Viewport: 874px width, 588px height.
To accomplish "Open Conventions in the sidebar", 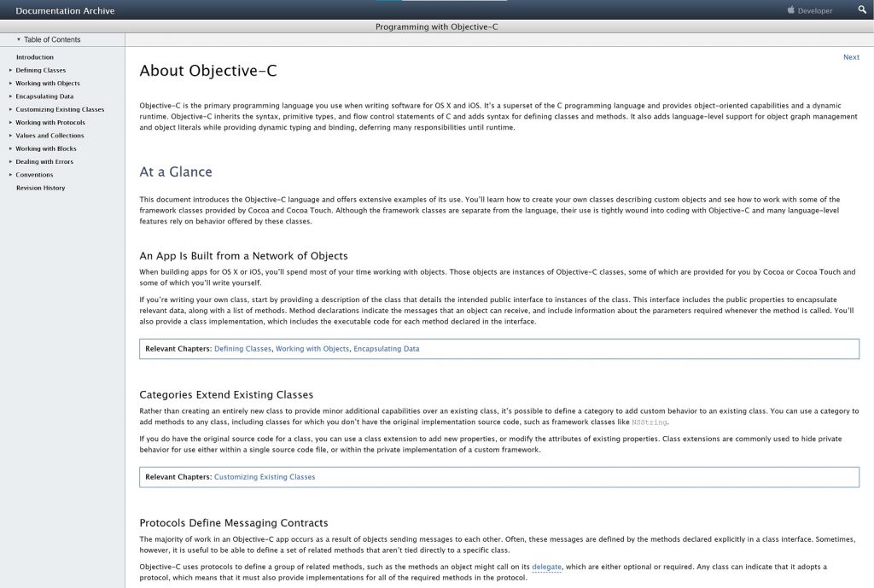I will 34,175.
